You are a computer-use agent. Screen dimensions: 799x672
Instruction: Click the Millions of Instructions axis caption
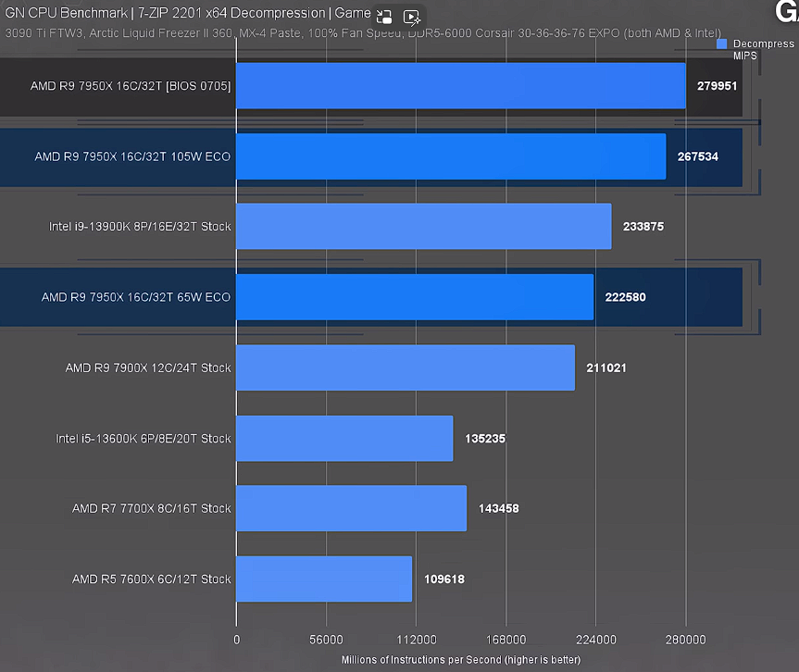coord(461,659)
